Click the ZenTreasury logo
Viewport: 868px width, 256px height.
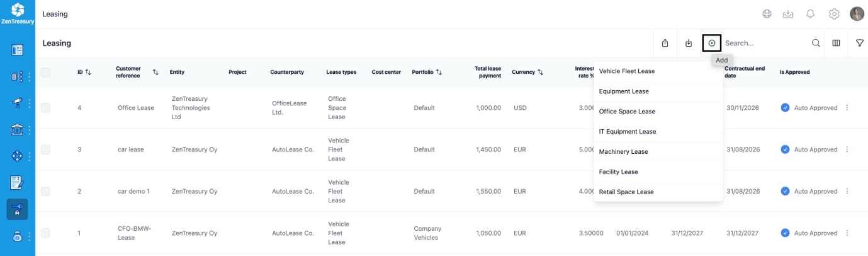18,13
